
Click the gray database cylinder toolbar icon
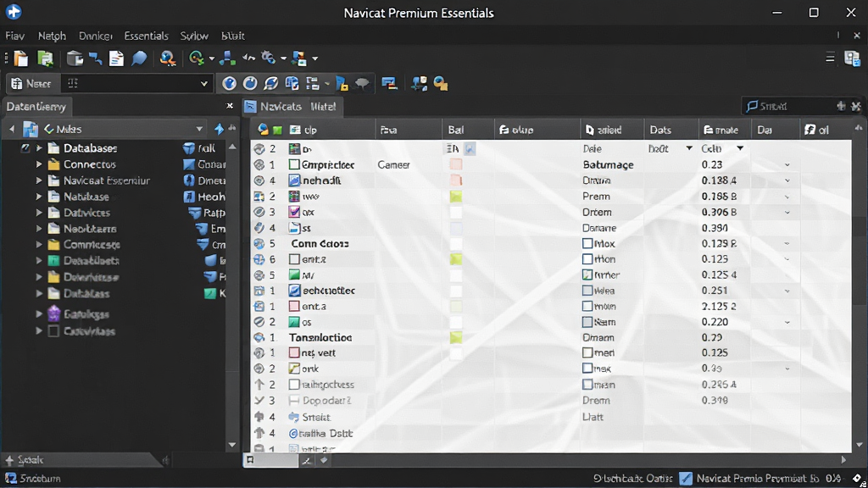point(75,58)
